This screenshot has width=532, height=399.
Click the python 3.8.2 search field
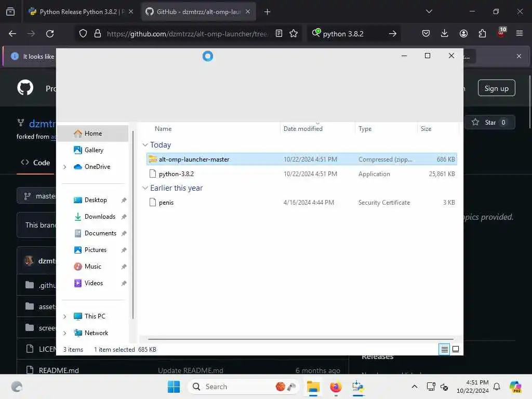(x=353, y=34)
